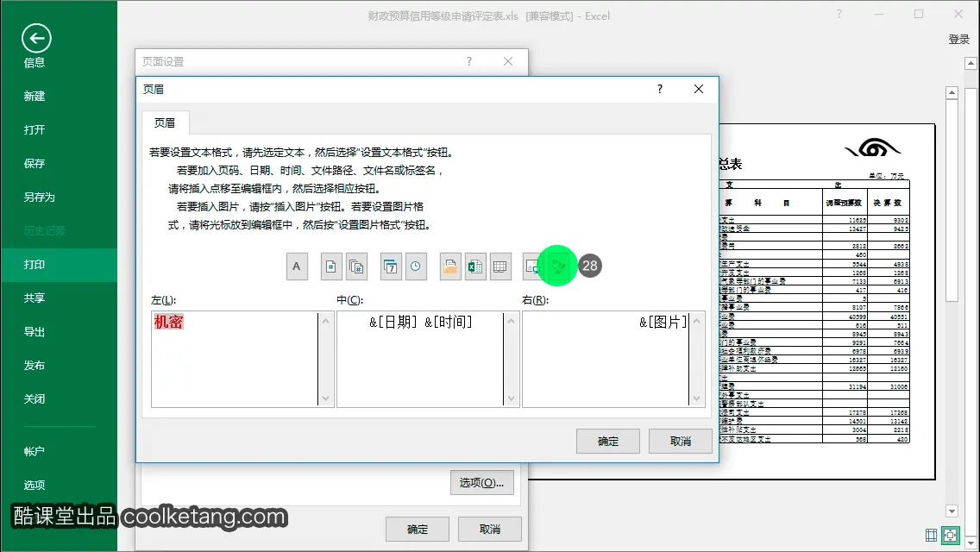Choose 保存 in the sidebar
The width and height of the screenshot is (980, 552).
click(x=35, y=164)
